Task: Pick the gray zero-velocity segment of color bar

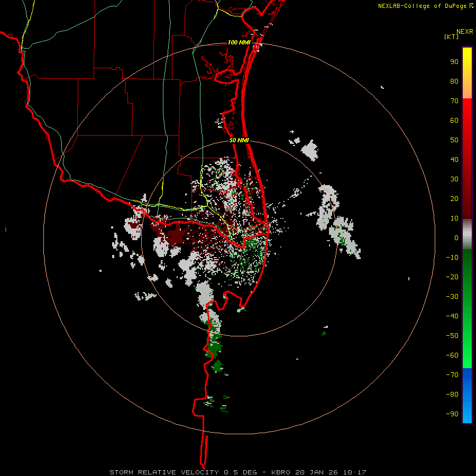Action: point(467,234)
